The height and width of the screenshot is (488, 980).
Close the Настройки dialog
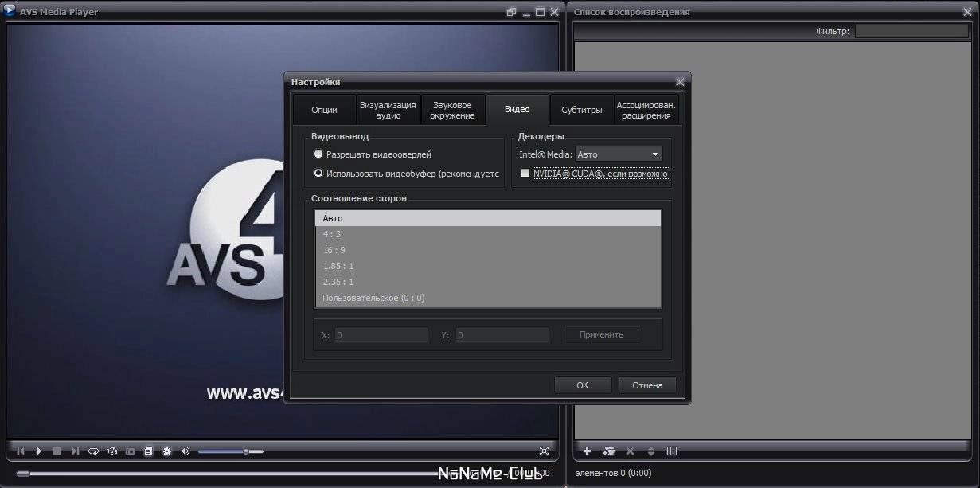(x=680, y=82)
